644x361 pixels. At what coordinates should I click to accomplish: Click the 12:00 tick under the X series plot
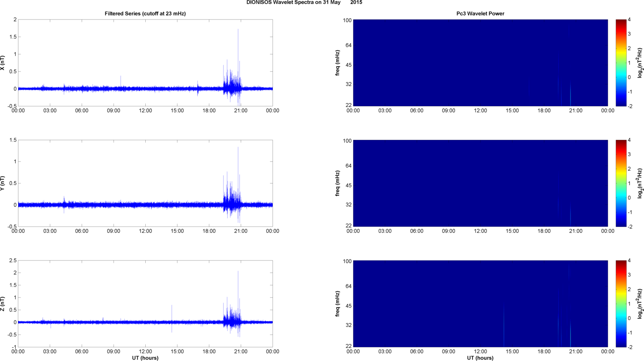145,111
